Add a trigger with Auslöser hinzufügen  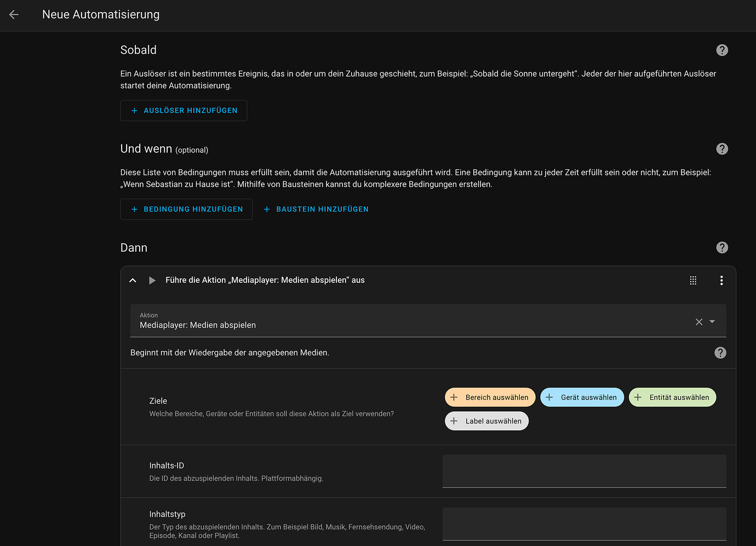click(x=184, y=111)
